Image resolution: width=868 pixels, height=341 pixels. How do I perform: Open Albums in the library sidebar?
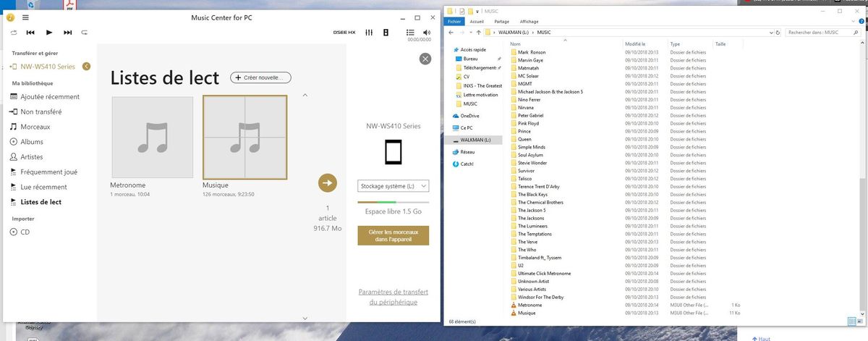[x=32, y=142]
